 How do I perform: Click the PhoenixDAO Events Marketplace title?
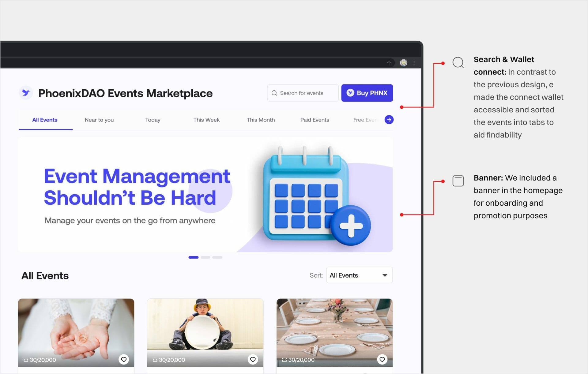125,93
